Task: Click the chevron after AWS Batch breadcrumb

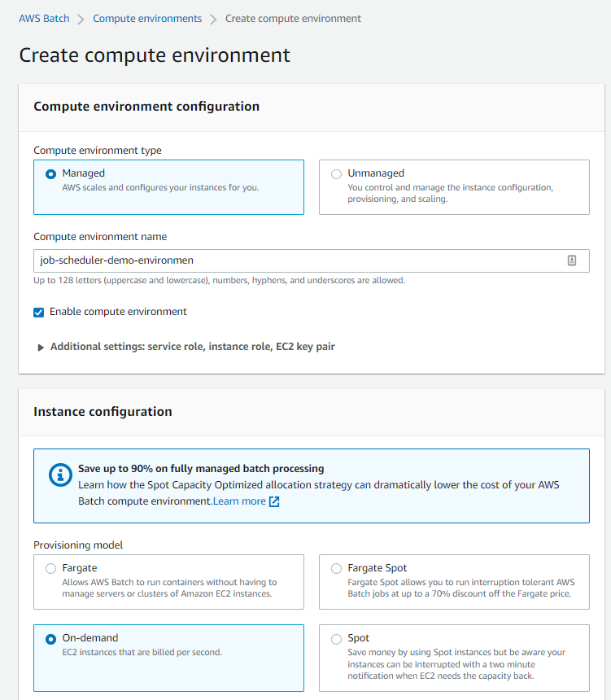Action: click(81, 20)
